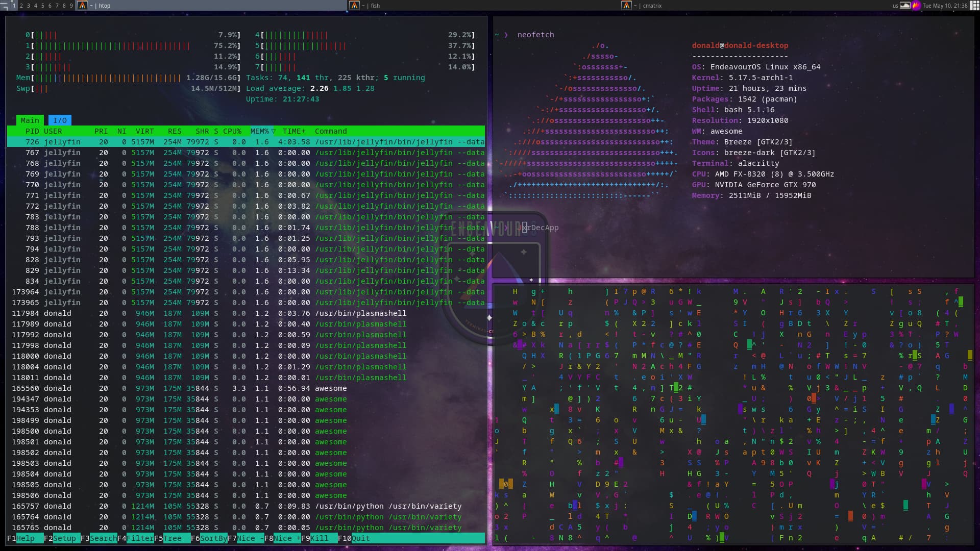Switch to workspace tag 2
Viewport: 980px width, 551px height.
[x=21, y=6]
